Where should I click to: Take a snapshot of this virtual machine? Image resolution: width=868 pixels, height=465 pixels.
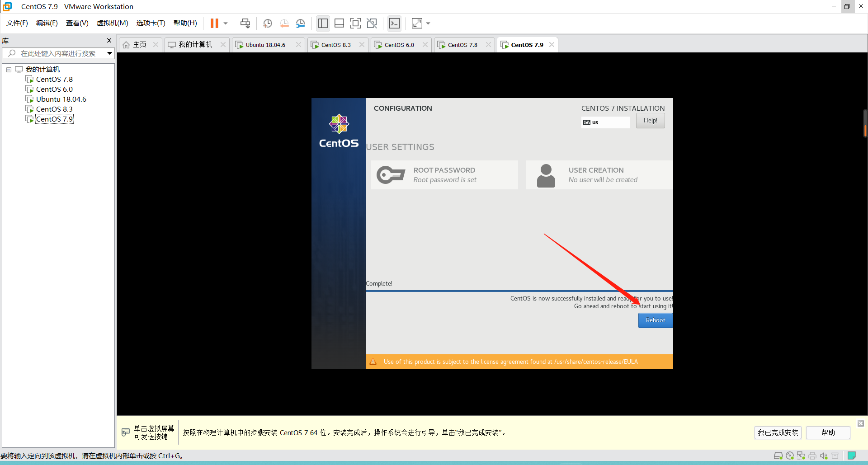(x=268, y=23)
